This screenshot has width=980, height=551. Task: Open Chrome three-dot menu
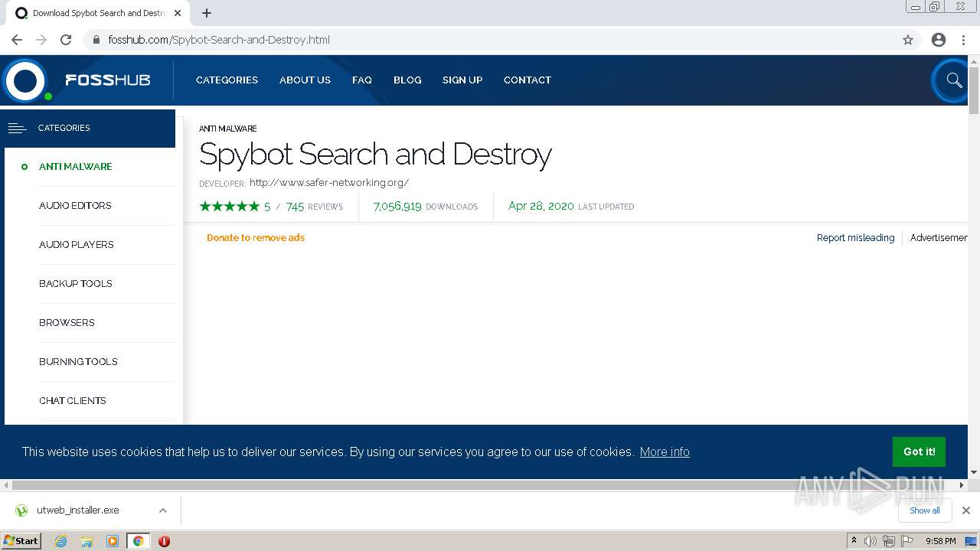click(963, 40)
